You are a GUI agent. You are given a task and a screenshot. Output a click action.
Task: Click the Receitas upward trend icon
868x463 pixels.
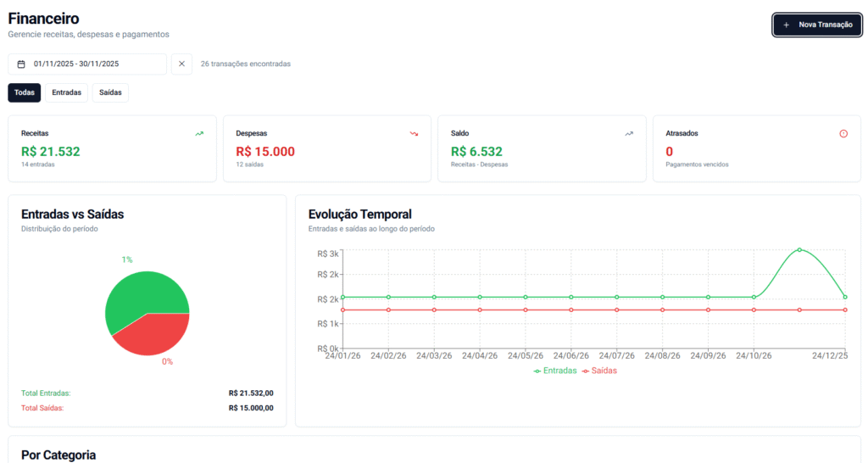199,133
